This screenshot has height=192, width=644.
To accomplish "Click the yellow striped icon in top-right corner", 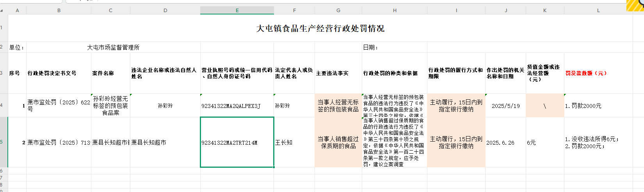I will [635, 5].
